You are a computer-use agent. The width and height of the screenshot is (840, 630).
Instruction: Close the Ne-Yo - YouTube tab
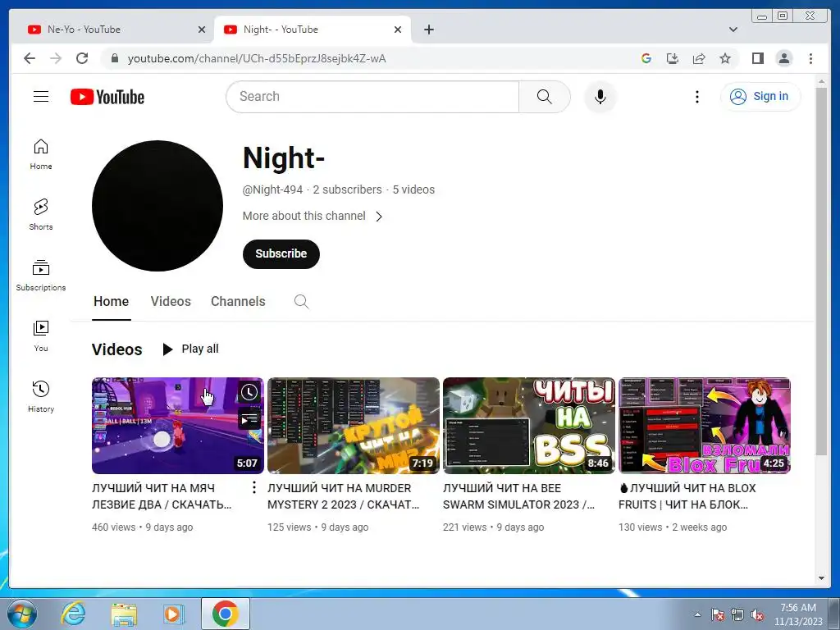tap(202, 30)
